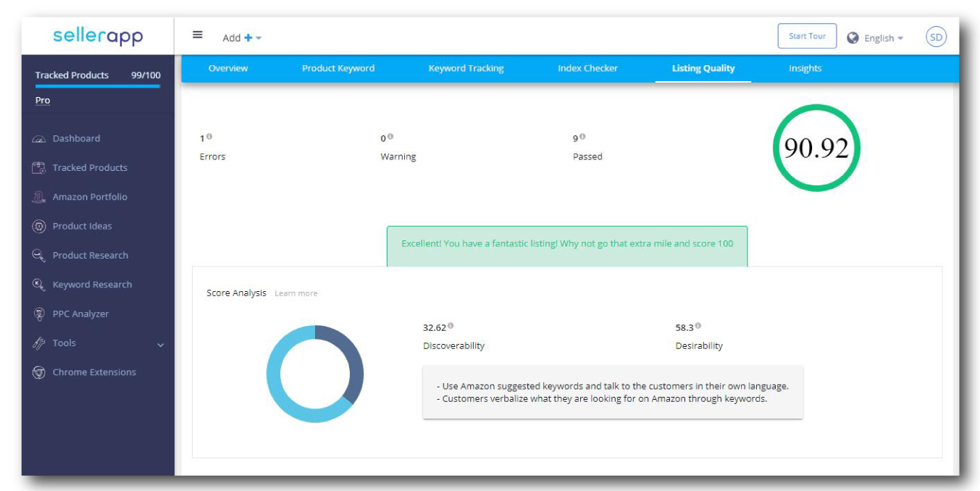980x491 pixels.
Task: Open the Dashboard from the sidebar
Action: 75,138
